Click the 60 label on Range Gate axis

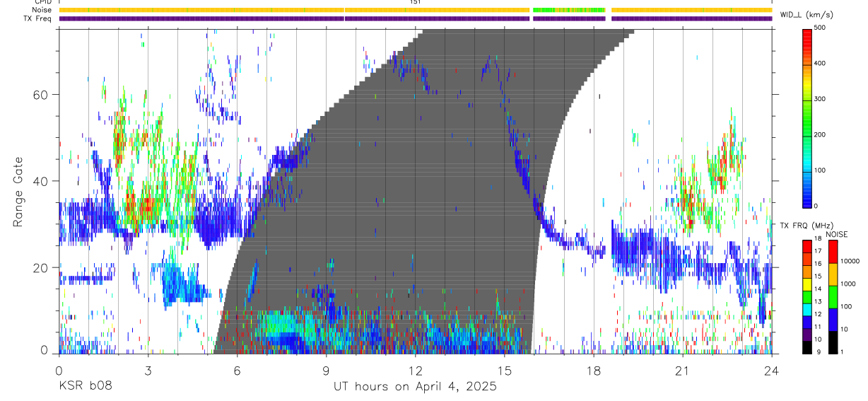point(45,95)
